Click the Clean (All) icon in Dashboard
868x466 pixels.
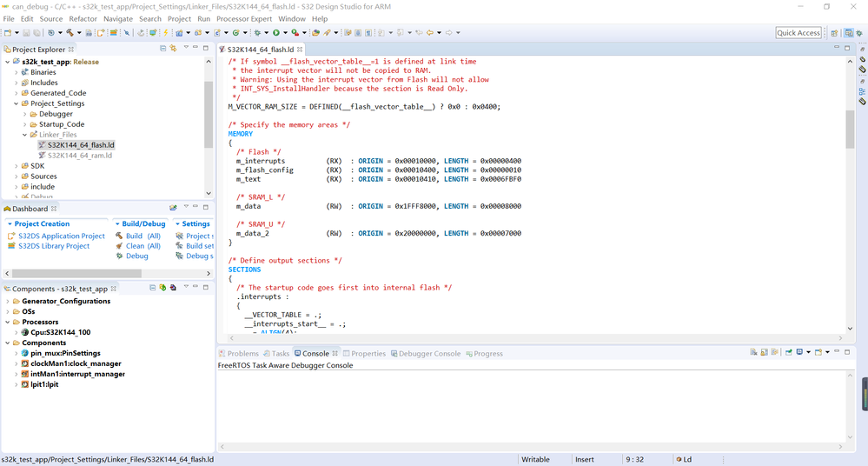point(119,245)
